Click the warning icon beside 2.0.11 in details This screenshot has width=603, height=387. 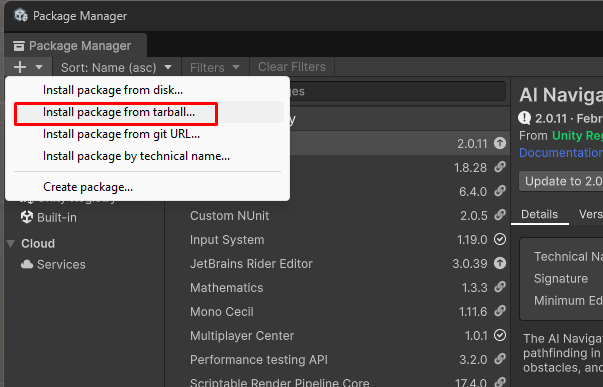[525, 118]
